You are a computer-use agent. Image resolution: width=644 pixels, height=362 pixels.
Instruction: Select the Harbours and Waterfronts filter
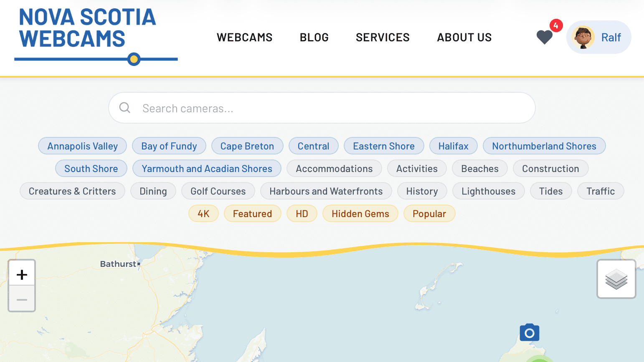(326, 191)
